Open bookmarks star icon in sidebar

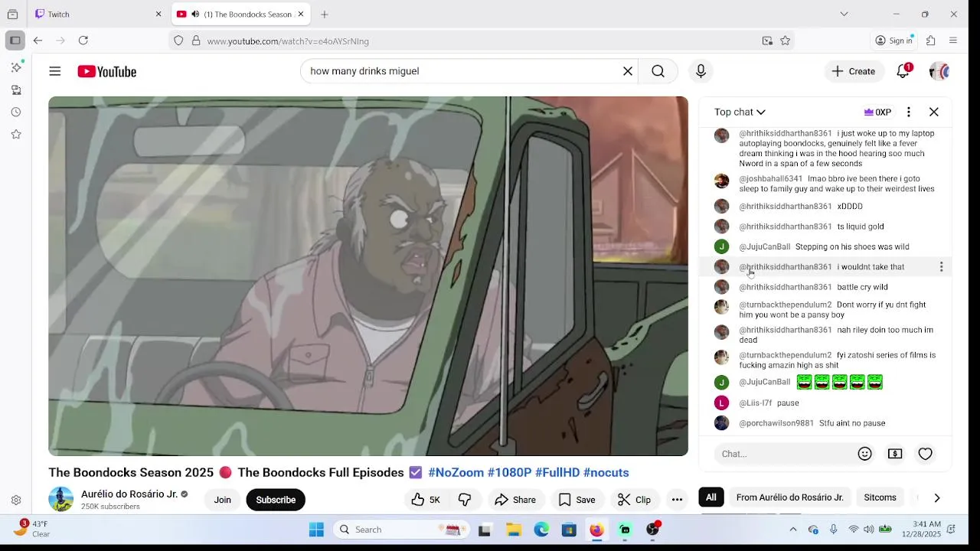(16, 134)
